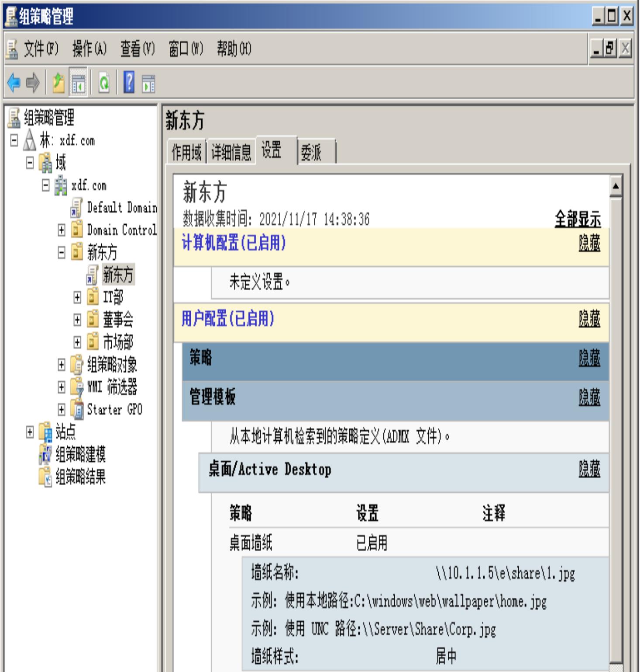Hide the 桌面/Active Desktop section
Viewport: 640px width, 672px height.
click(589, 470)
